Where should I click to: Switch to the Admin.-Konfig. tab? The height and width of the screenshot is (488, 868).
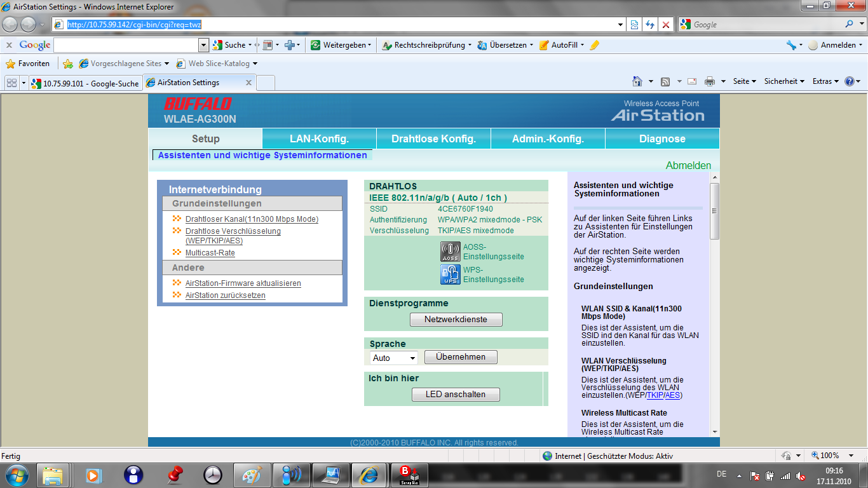(548, 139)
